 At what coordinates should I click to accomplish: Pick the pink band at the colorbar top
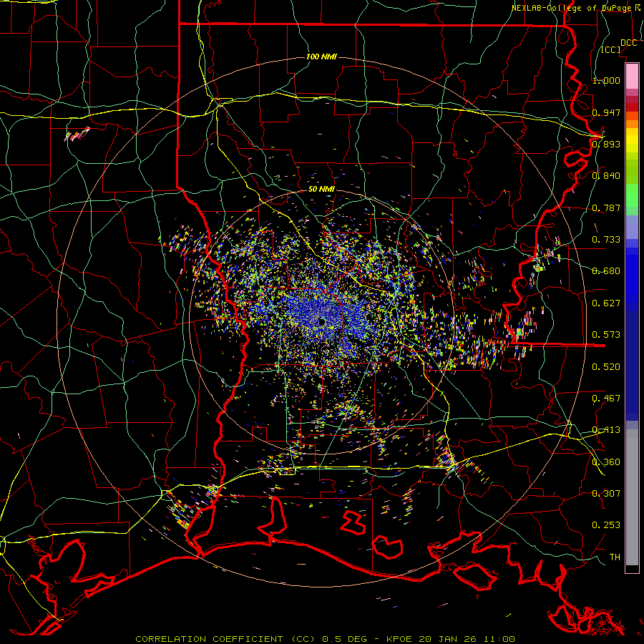pos(632,76)
